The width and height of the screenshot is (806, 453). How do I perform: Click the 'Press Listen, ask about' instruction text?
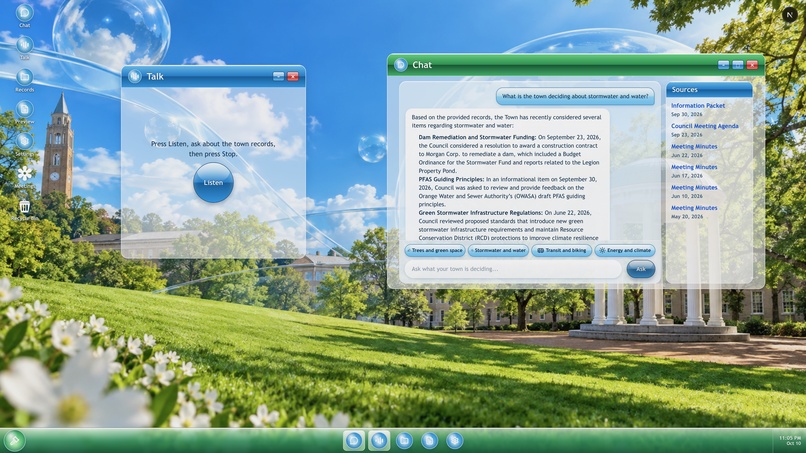pyautogui.click(x=213, y=149)
